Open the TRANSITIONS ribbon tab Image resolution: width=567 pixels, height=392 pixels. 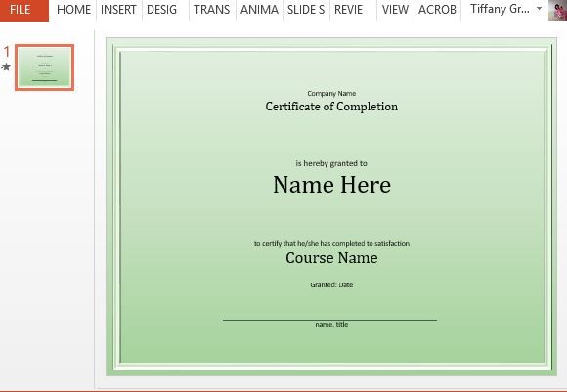pyautogui.click(x=211, y=10)
